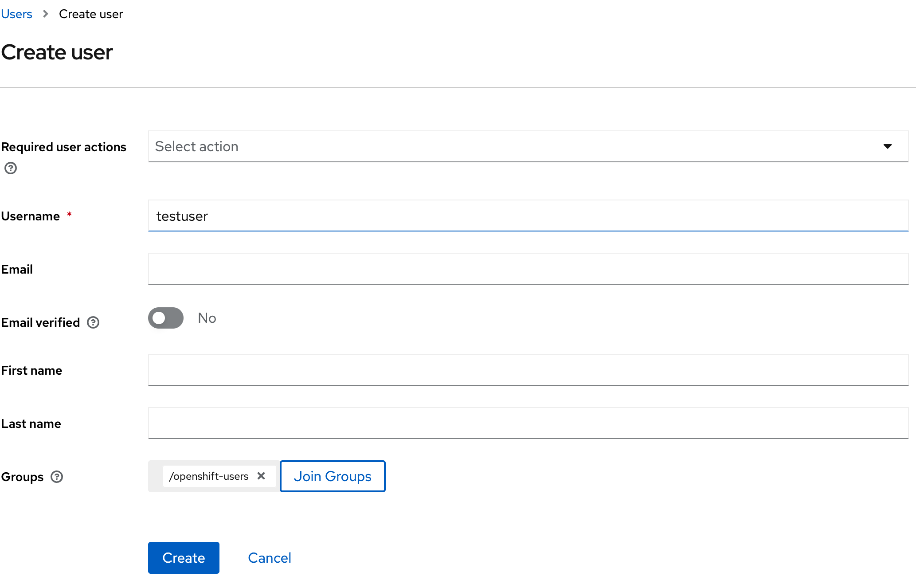Show the Groups field help info
Screen dimensions: 916x588
57,477
